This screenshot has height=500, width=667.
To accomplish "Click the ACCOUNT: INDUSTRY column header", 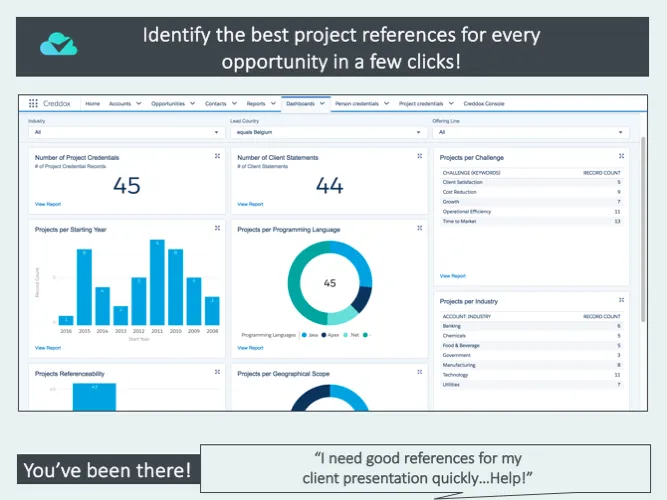I will 467,317.
